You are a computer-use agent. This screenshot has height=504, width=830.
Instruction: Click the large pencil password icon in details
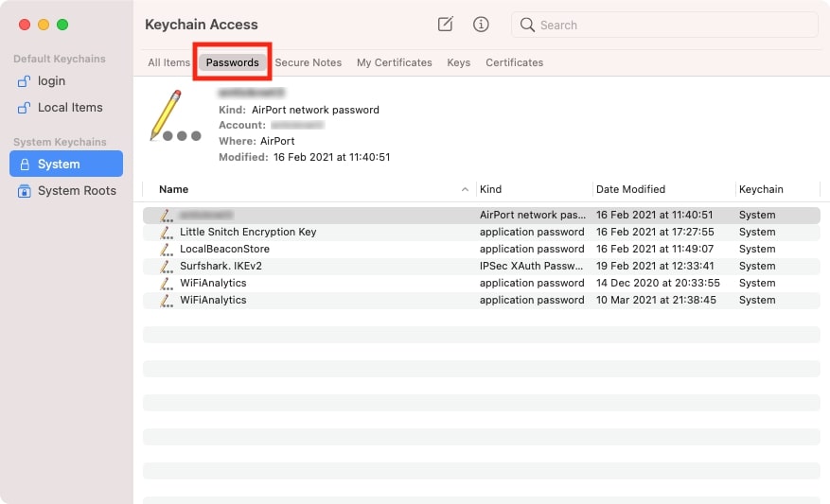tap(175, 115)
